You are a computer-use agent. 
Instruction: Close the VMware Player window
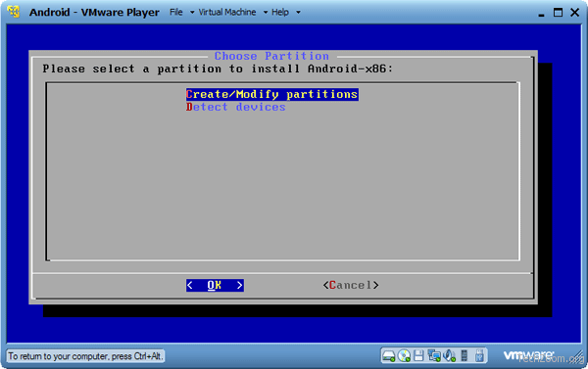(575, 13)
